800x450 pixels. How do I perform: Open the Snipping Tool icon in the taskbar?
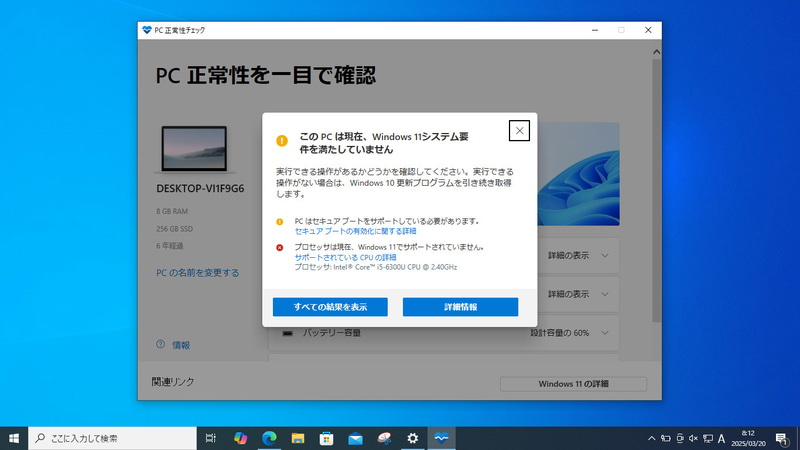click(384, 438)
